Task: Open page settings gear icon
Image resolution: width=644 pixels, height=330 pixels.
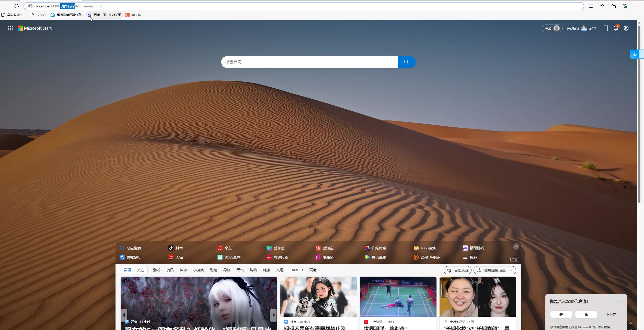Action: pos(626,28)
